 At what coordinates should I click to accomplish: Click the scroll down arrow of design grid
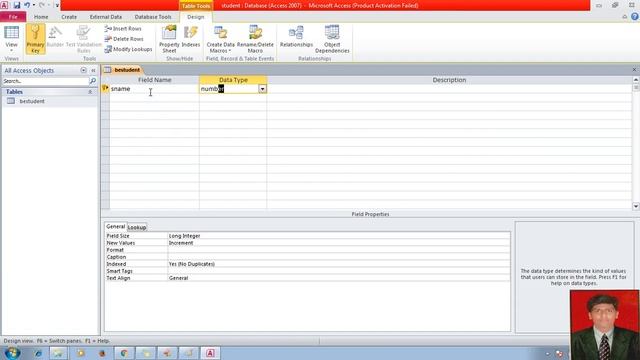point(636,207)
